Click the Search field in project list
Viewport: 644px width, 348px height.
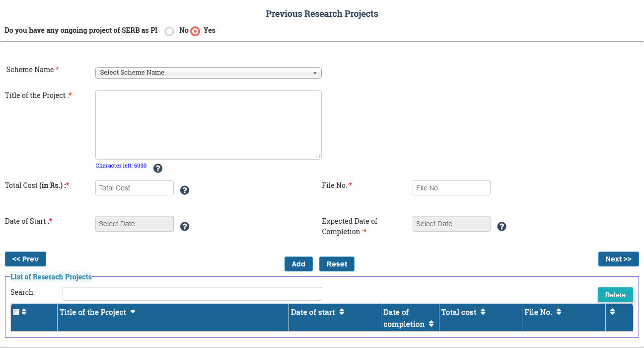coord(192,294)
